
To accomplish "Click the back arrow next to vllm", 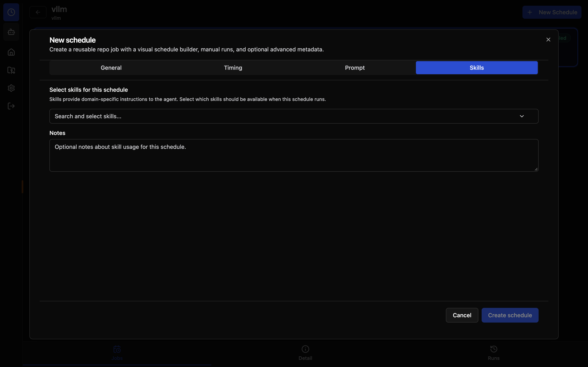I will pos(38,12).
